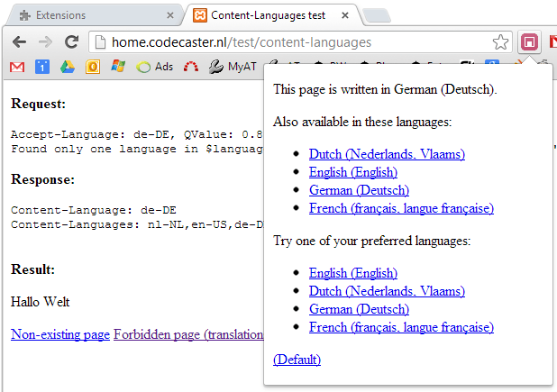Click the browser forward arrow
Viewport: 557px width, 392px height.
click(x=45, y=42)
